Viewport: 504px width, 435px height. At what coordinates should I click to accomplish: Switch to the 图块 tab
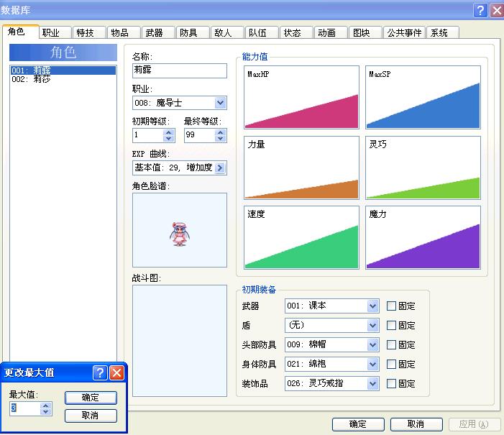point(365,33)
